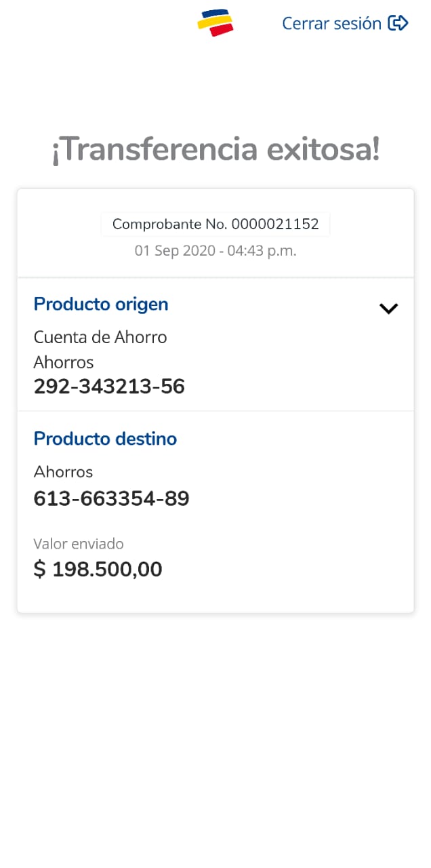Tap Ahorros under Producto origen

tap(64, 362)
